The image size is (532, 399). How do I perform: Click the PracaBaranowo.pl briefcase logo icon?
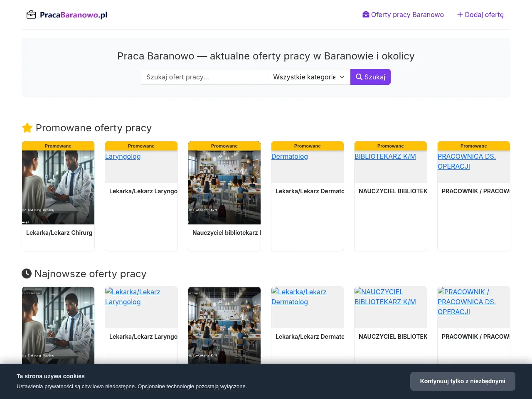31,15
